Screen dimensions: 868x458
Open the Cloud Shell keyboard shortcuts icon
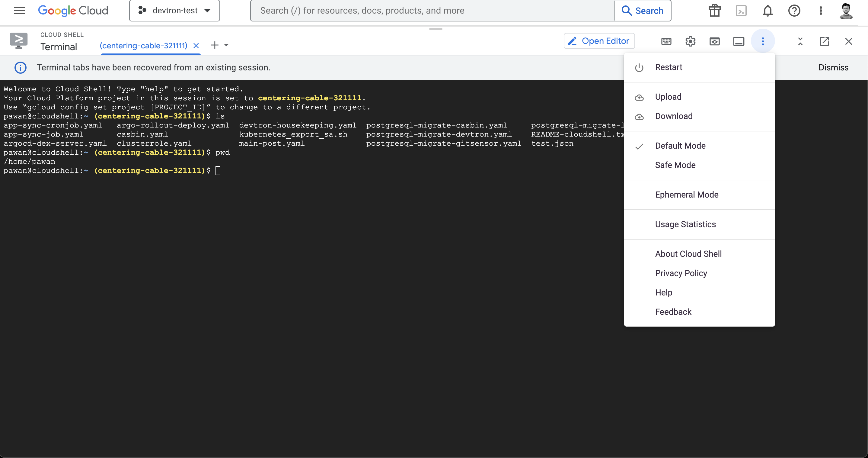[x=666, y=41]
